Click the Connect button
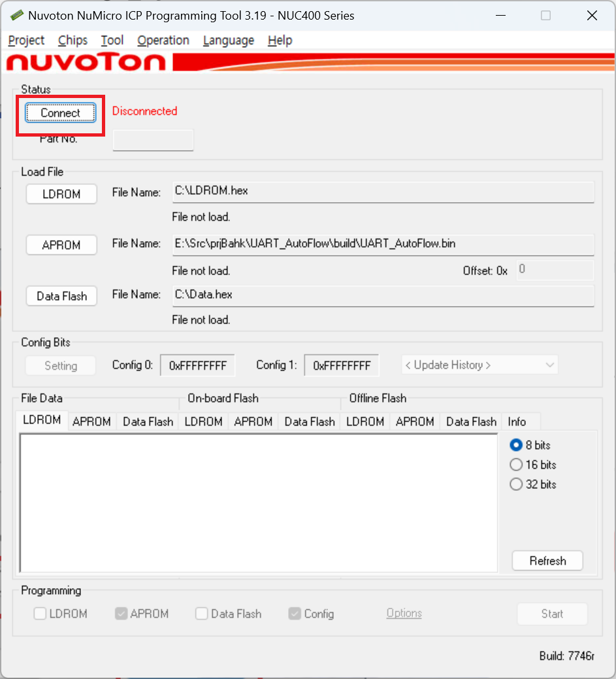Image resolution: width=616 pixels, height=679 pixels. 61,113
